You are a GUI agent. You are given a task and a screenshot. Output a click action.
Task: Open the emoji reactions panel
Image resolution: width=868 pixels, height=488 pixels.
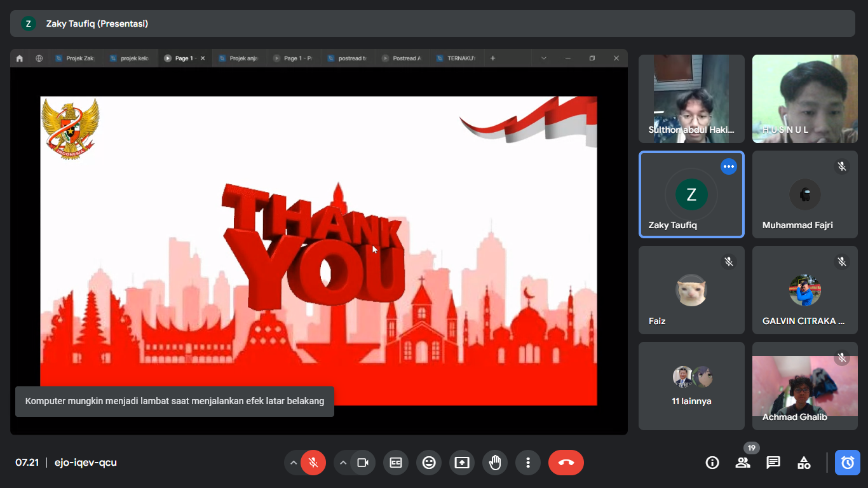[429, 463]
